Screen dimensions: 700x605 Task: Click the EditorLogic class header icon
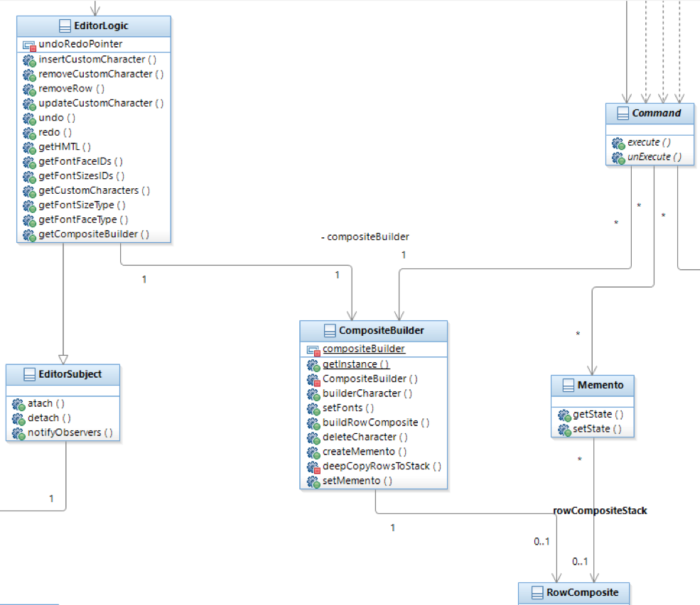pos(65,26)
